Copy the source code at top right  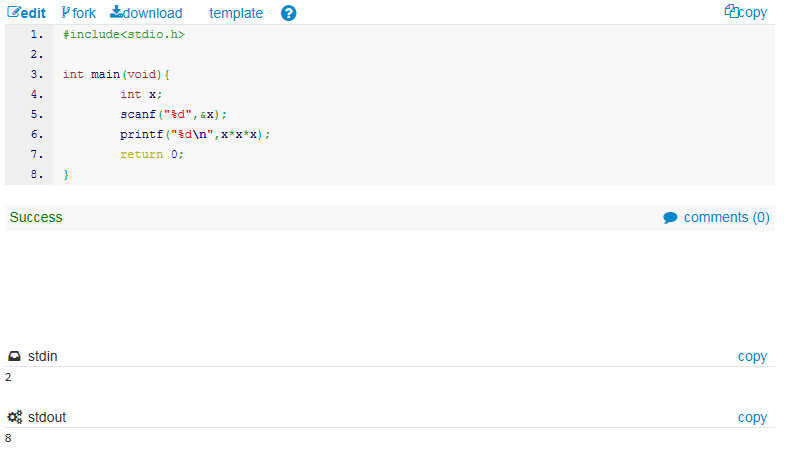click(x=746, y=13)
